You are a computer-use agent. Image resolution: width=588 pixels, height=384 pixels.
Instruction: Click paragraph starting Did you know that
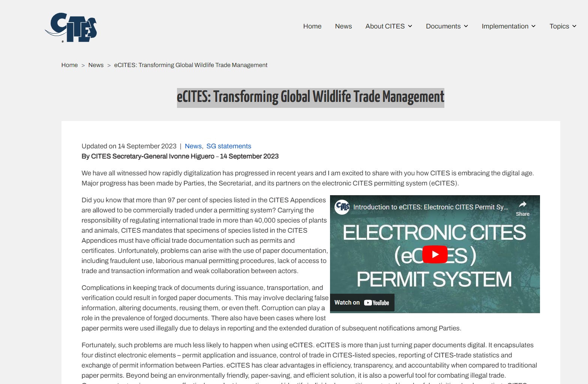click(x=205, y=236)
